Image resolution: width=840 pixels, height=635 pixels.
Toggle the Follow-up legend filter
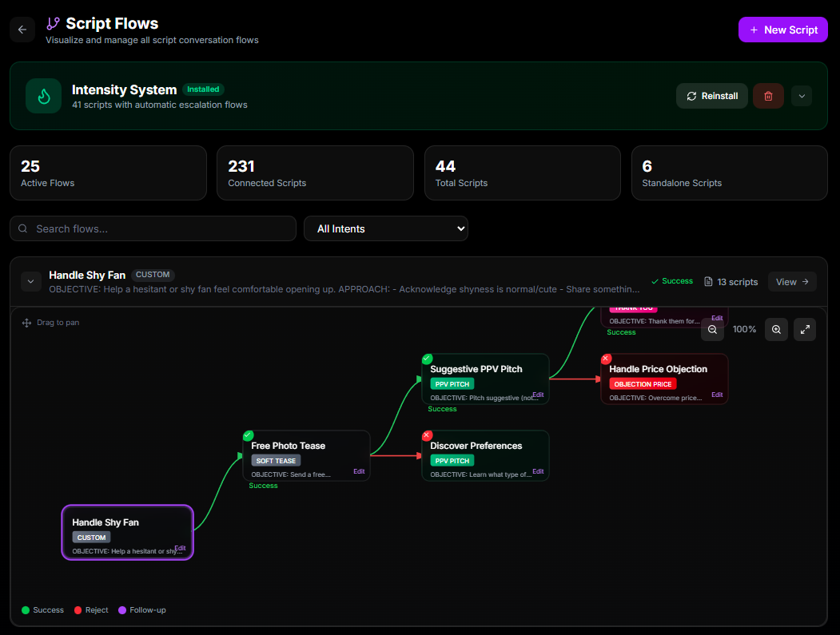tap(141, 609)
